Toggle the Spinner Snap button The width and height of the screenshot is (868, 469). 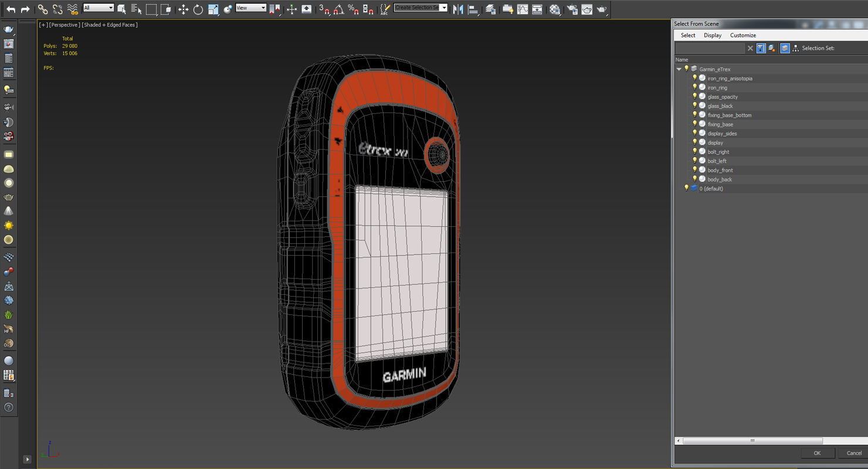(368, 9)
